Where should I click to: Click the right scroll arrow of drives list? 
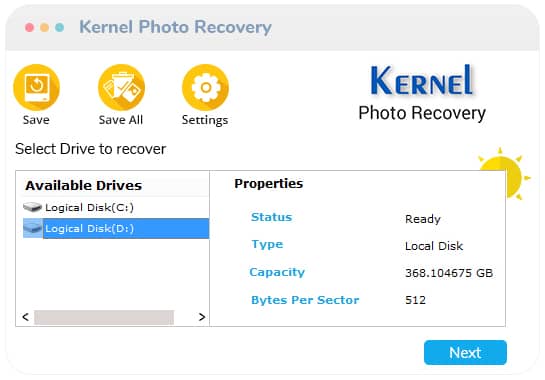(x=202, y=317)
